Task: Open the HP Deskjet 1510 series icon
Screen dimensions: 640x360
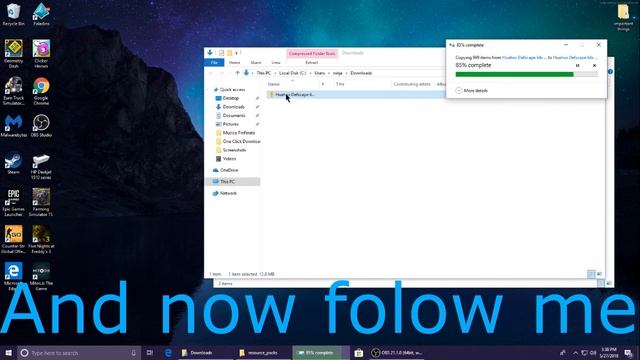Action: 41,166
